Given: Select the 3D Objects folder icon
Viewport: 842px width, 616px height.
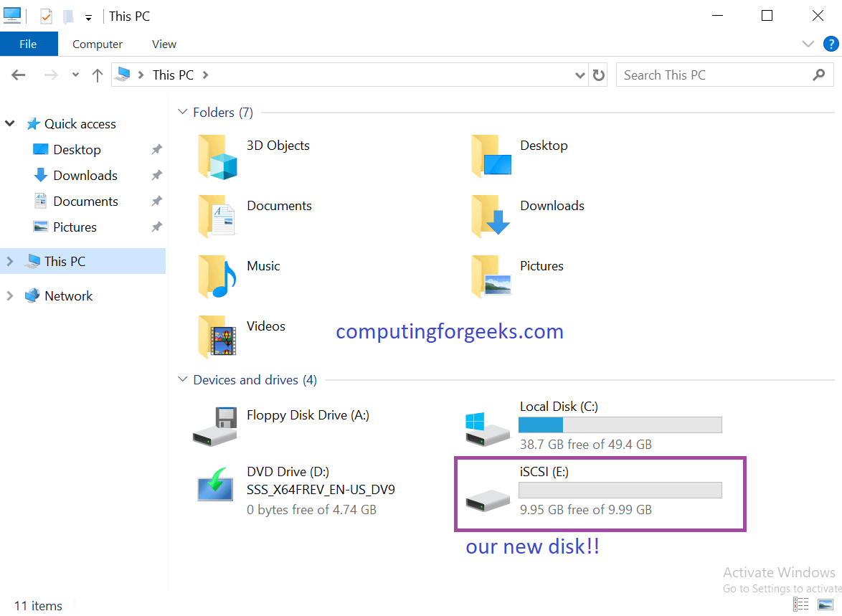Looking at the screenshot, I should [217, 157].
